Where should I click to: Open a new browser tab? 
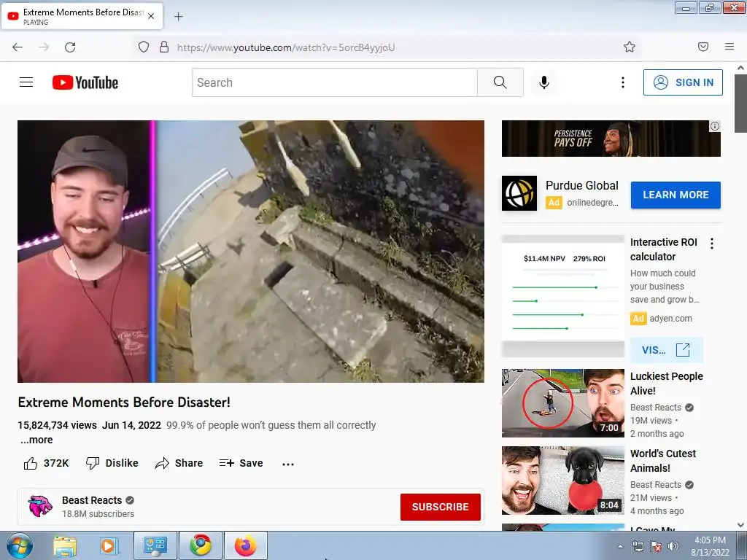coord(178,17)
